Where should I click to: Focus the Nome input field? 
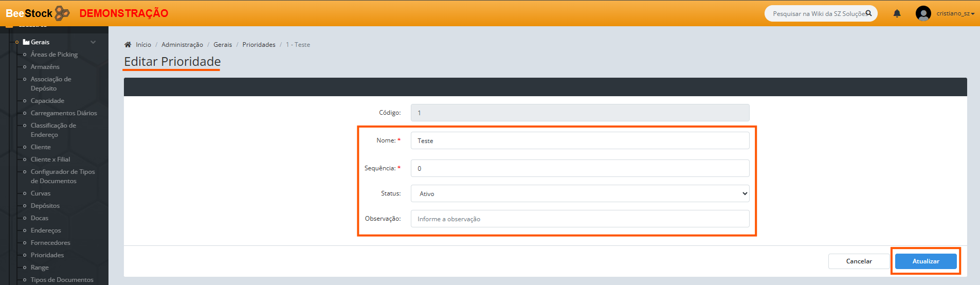click(x=579, y=141)
